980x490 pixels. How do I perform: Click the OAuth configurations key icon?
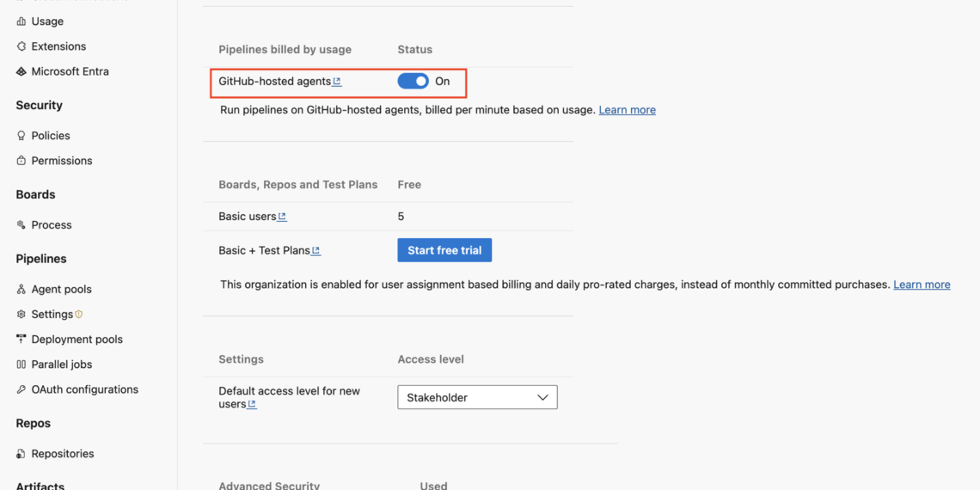click(21, 389)
